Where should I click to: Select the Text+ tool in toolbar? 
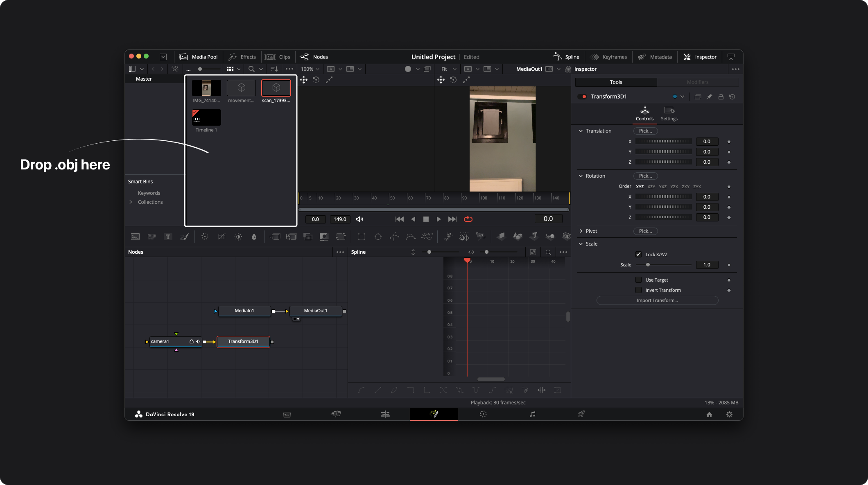[x=168, y=237]
